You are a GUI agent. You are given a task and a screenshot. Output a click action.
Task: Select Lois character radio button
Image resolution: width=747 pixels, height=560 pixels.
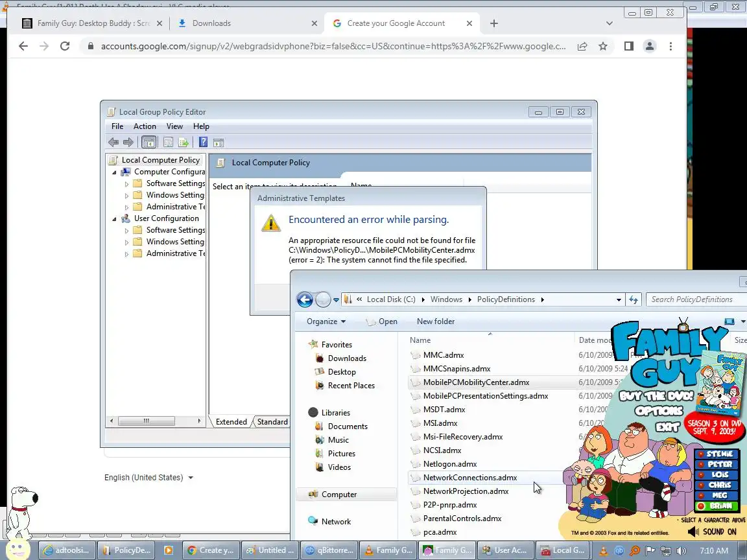point(701,474)
